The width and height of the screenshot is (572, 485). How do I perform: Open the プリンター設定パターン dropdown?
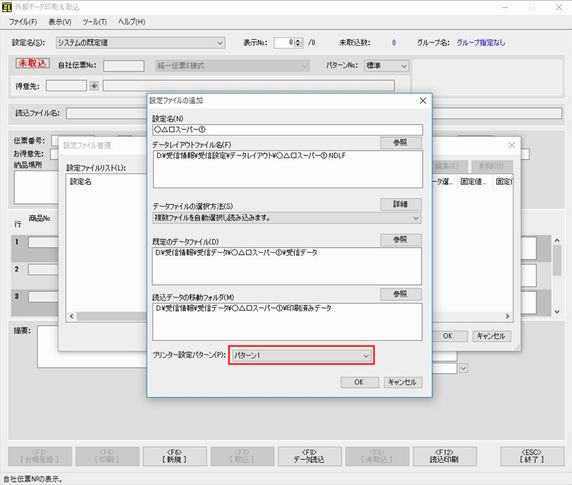click(x=301, y=356)
